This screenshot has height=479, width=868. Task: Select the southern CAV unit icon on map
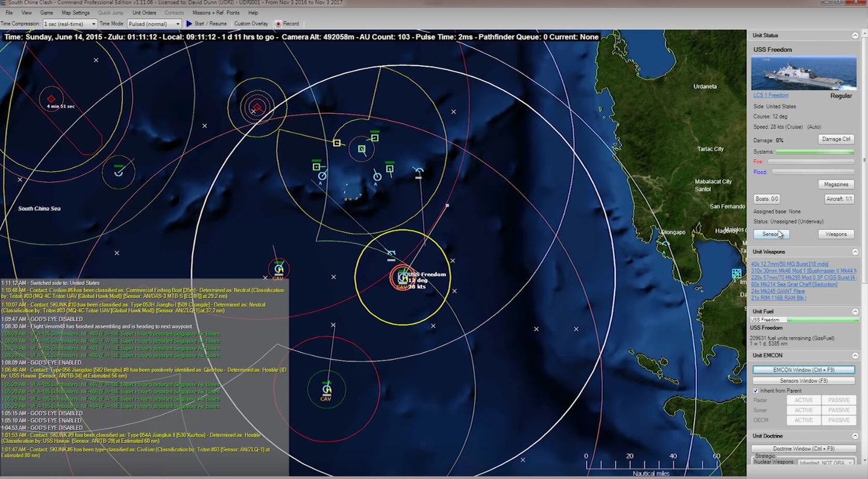(326, 389)
